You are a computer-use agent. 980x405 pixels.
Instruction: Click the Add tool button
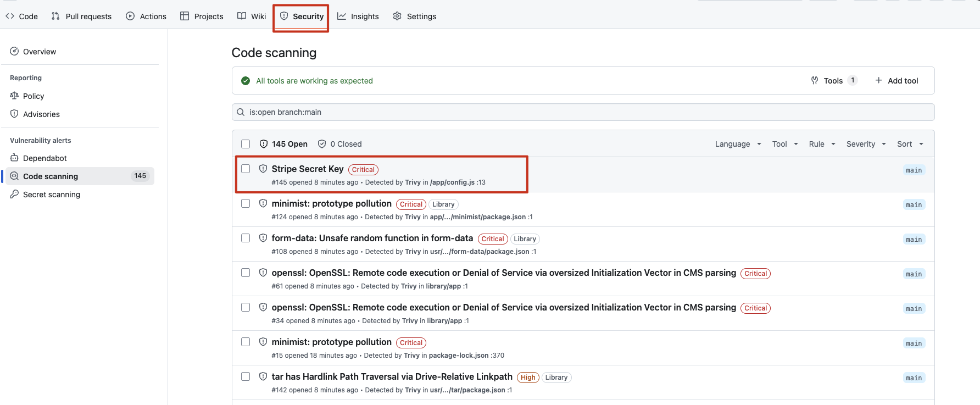897,81
